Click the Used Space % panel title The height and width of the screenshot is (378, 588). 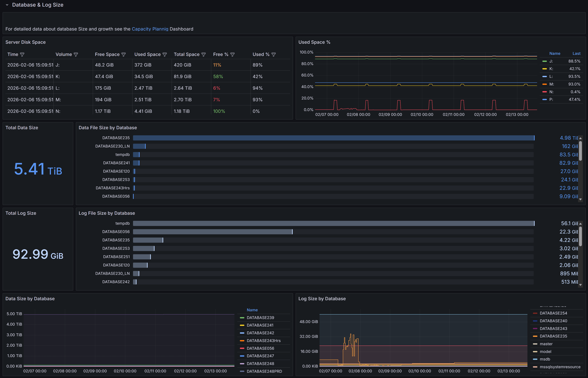tap(314, 42)
